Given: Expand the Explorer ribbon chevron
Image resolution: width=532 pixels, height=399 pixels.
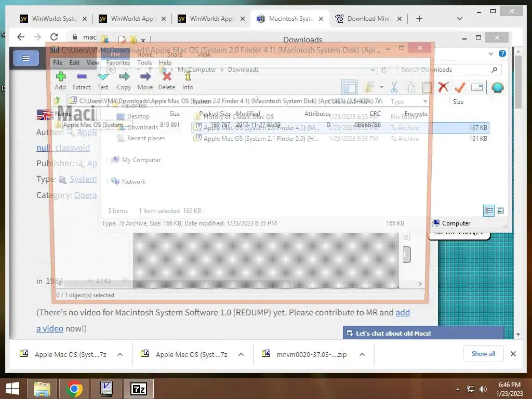Looking at the screenshot, I should click(x=491, y=54).
